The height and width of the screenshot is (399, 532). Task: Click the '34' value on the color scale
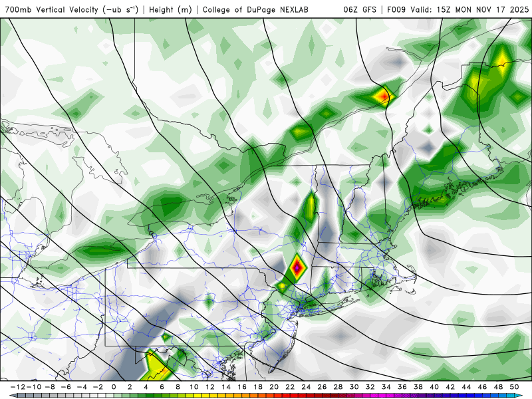(x=386, y=387)
